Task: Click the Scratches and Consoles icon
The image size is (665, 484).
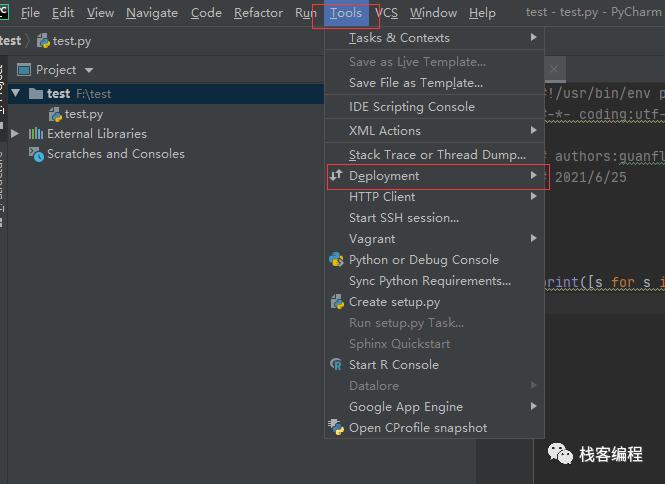Action: 36,154
